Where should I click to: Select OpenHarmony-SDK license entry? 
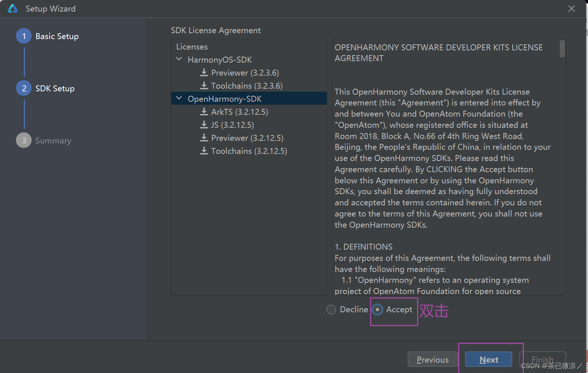click(225, 99)
